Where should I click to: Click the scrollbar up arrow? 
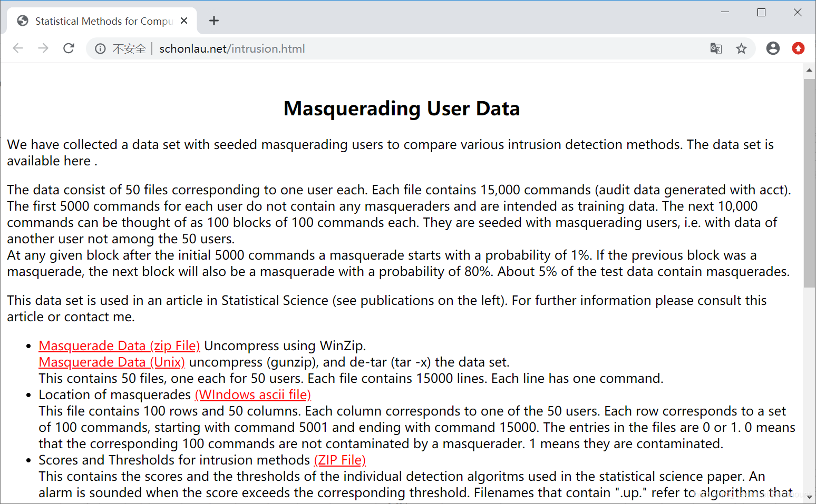(x=809, y=70)
